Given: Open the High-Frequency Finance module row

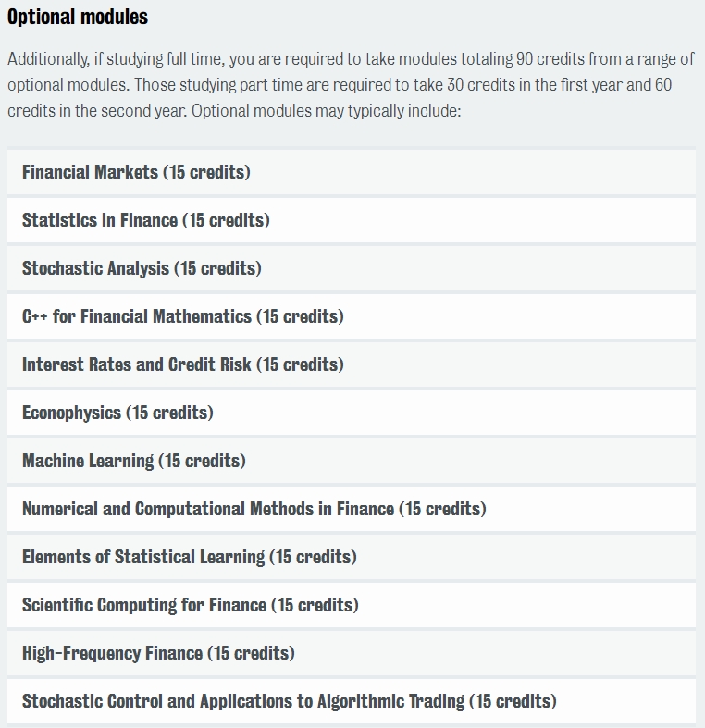Looking at the screenshot, I should point(351,653).
